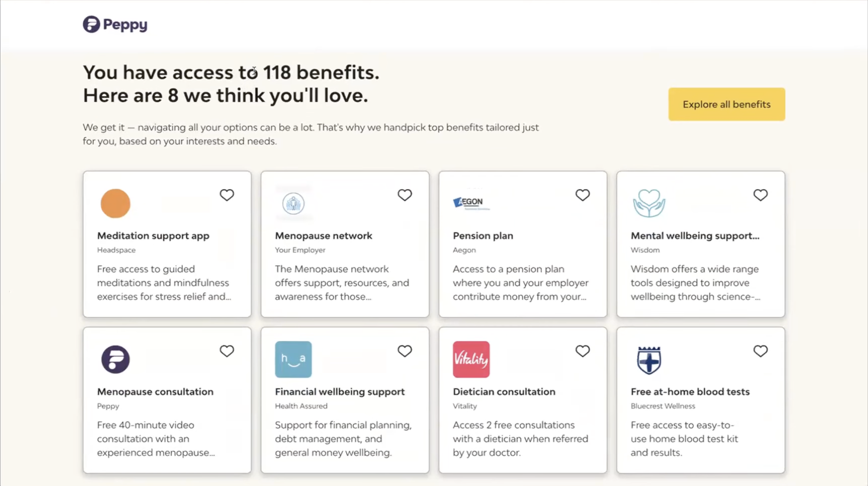The height and width of the screenshot is (486, 868).
Task: Favorite the Meditation support app card
Action: pyautogui.click(x=227, y=195)
